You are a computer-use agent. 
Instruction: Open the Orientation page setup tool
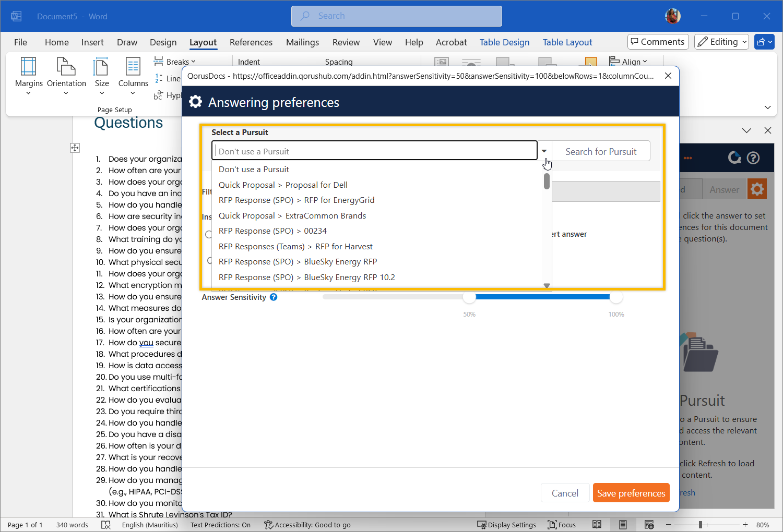point(66,68)
